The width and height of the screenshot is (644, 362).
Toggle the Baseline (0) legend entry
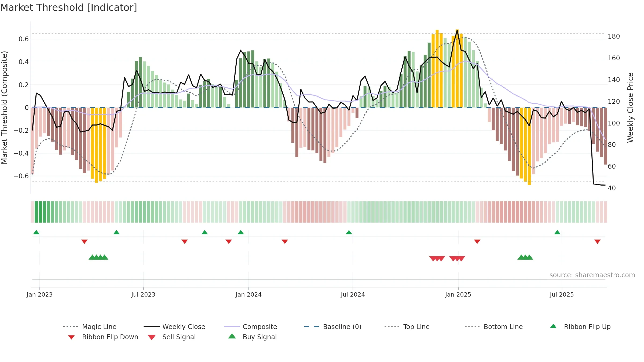333,327
